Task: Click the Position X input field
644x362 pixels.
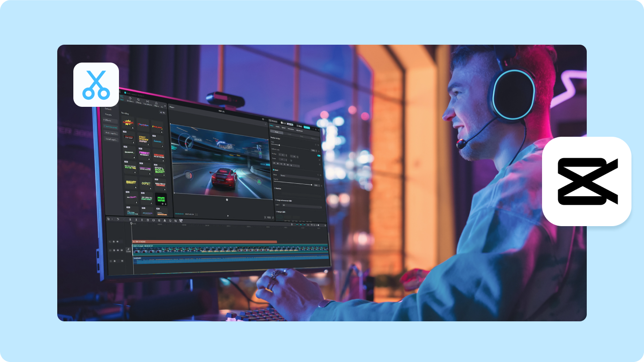Action: tap(283, 154)
